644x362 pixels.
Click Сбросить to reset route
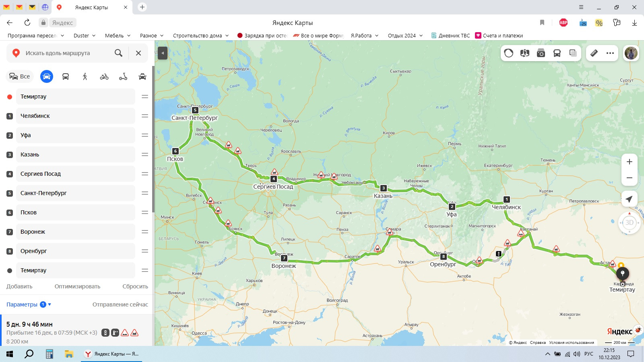[135, 286]
